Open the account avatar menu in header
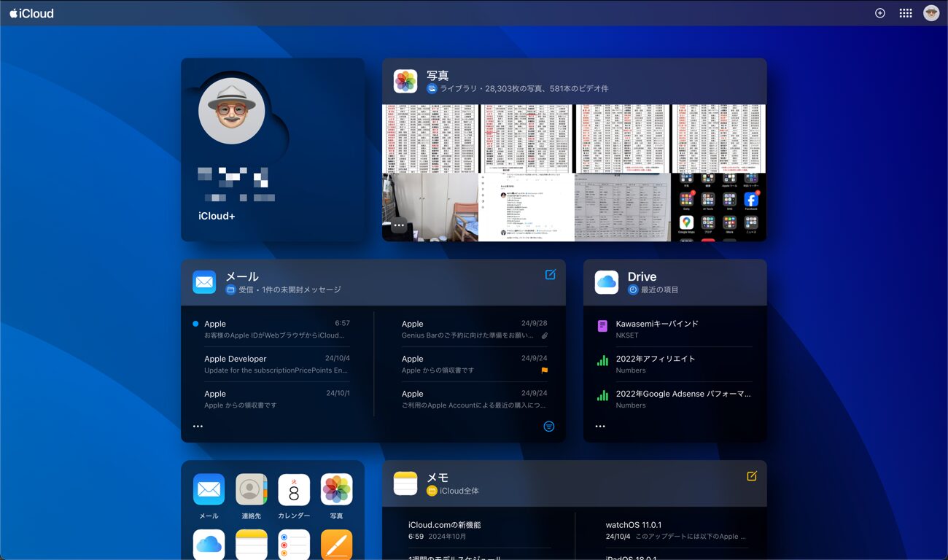948x560 pixels. click(931, 13)
